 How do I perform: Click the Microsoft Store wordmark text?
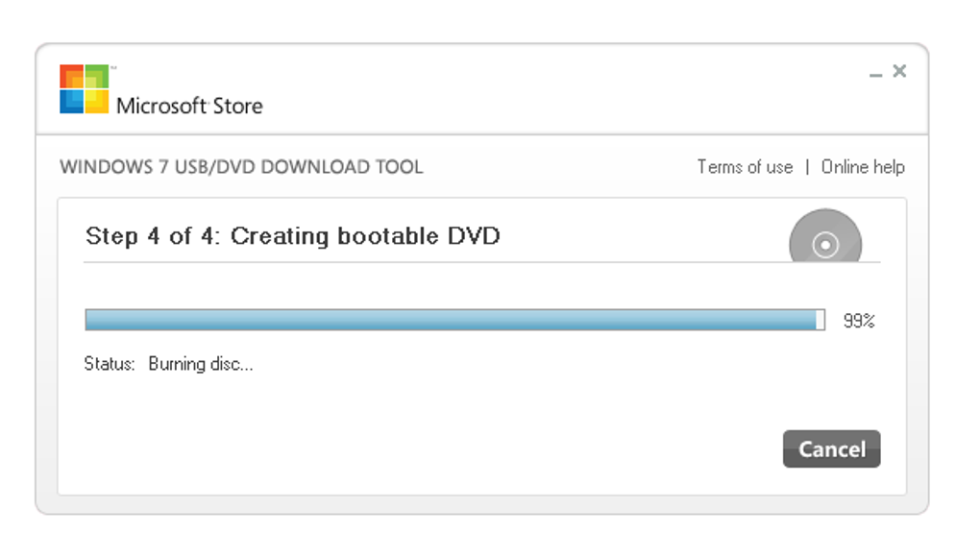[x=189, y=106]
